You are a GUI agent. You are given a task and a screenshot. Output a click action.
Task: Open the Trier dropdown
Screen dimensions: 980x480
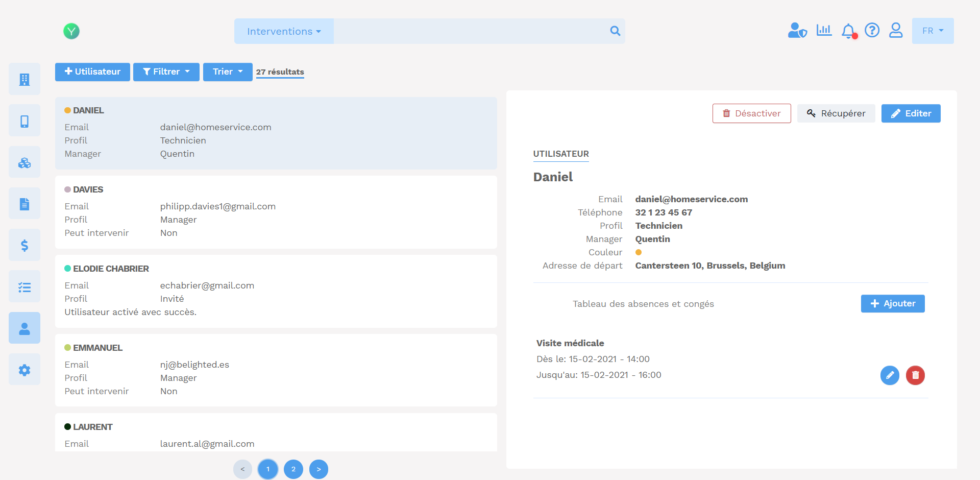coord(227,71)
